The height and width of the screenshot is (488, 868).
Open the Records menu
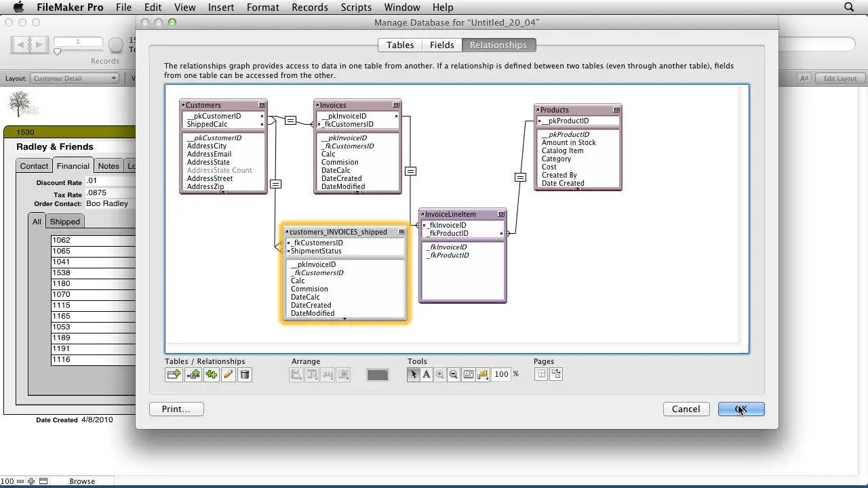pos(310,7)
